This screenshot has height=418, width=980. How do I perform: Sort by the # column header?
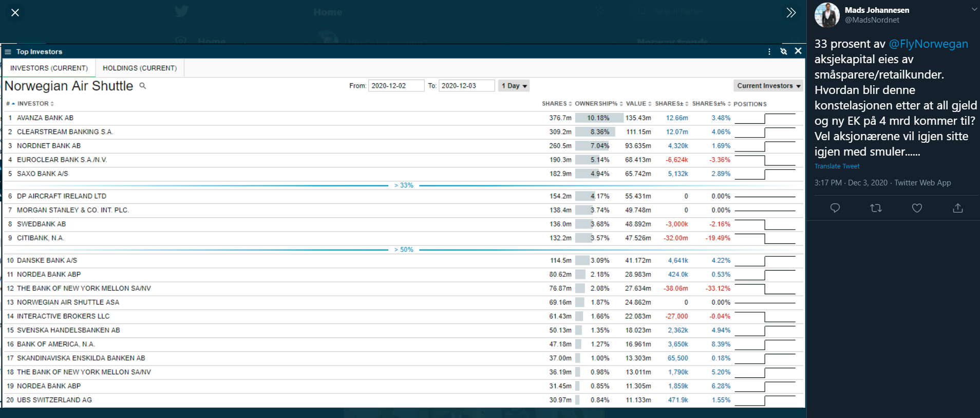coord(10,104)
